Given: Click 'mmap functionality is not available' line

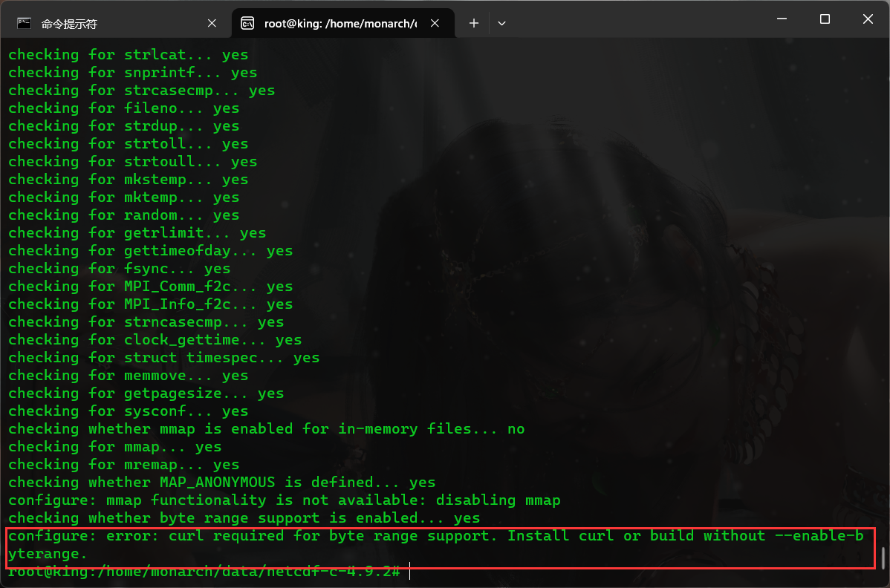Looking at the screenshot, I should tap(285, 500).
